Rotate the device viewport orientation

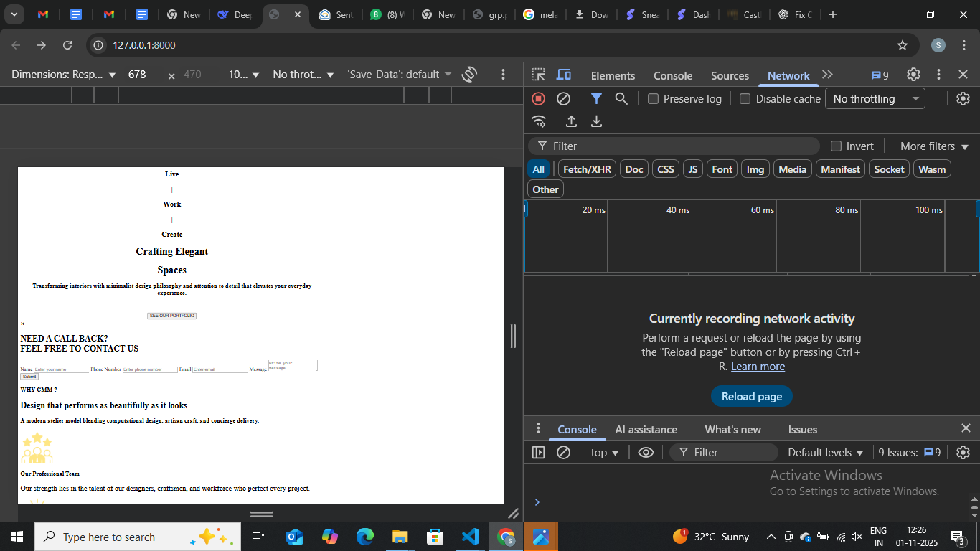coord(470,75)
